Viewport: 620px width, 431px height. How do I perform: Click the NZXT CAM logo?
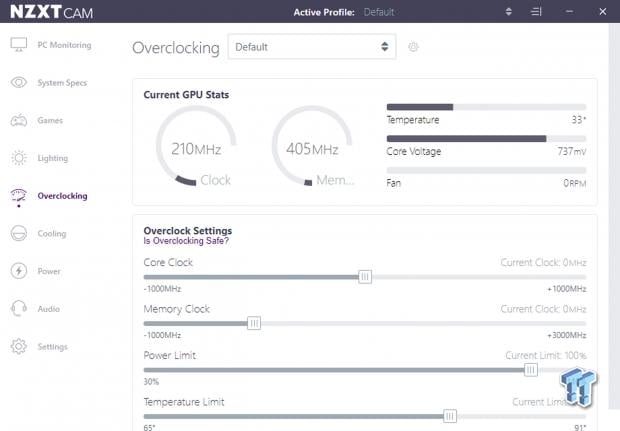pyautogui.click(x=51, y=11)
